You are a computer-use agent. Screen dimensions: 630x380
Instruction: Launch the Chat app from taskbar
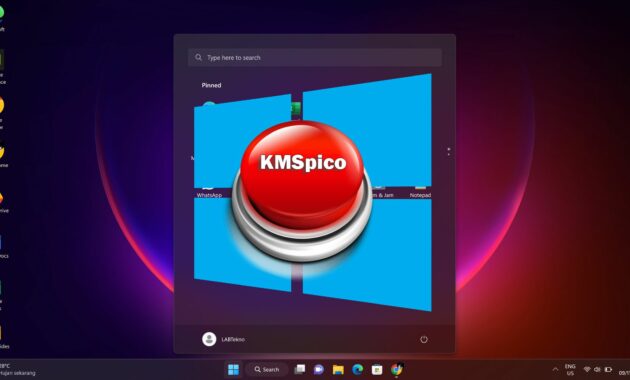click(319, 370)
